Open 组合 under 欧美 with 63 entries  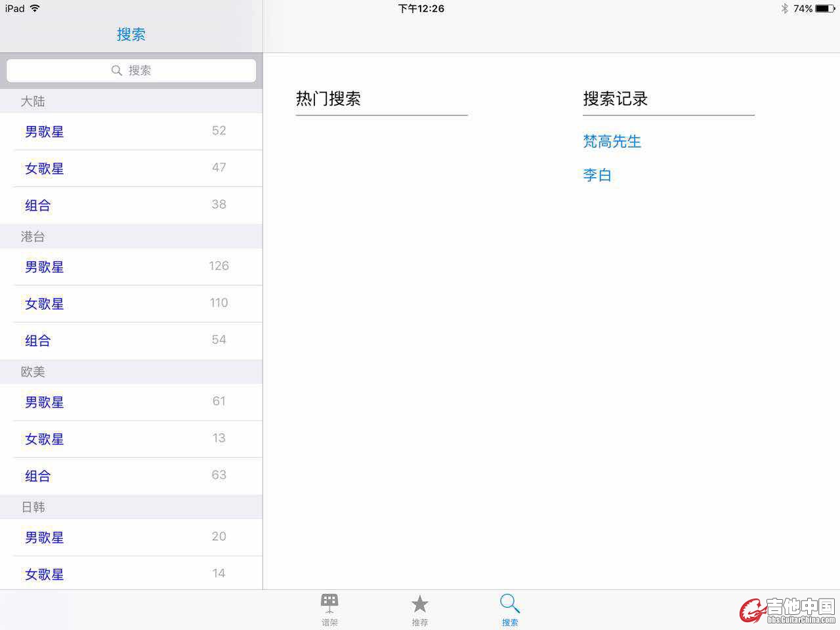[x=38, y=475]
